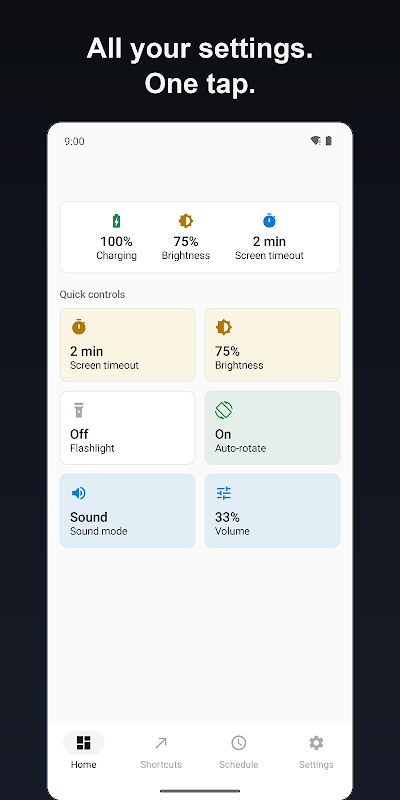Open the 33% Volume tile
The height and width of the screenshot is (800, 400).
click(x=272, y=511)
